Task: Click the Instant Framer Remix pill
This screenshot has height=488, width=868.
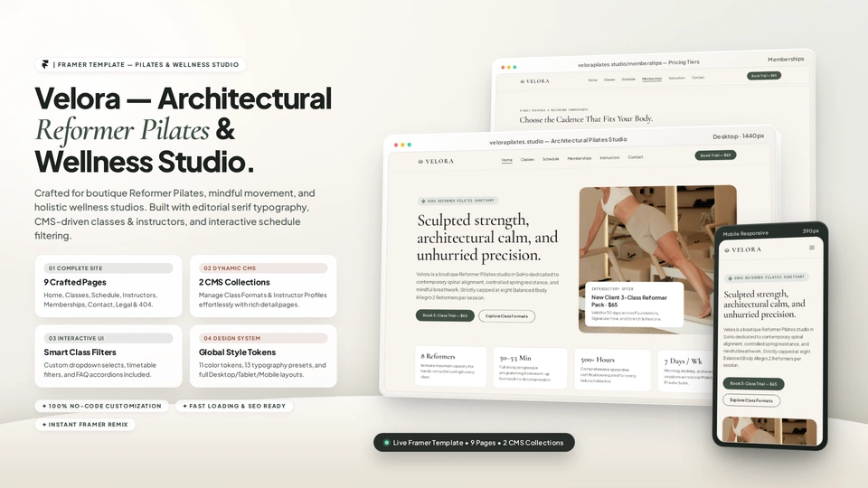Action: (x=85, y=425)
